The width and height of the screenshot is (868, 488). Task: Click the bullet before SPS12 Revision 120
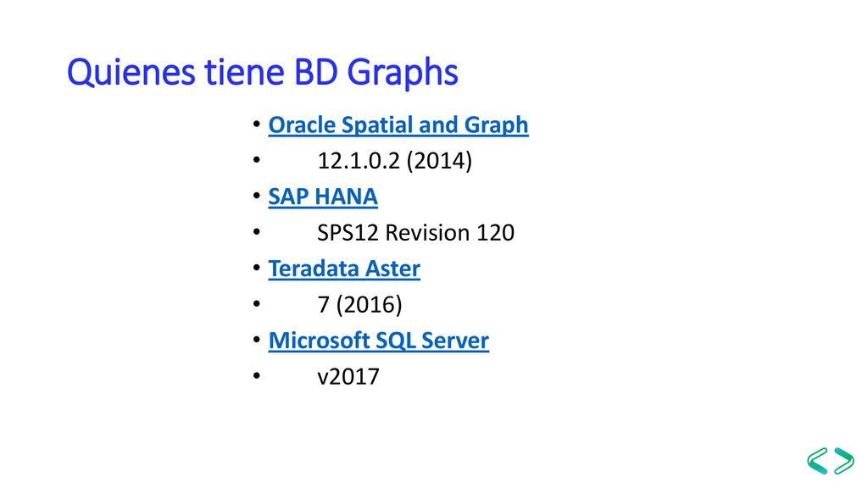point(256,232)
